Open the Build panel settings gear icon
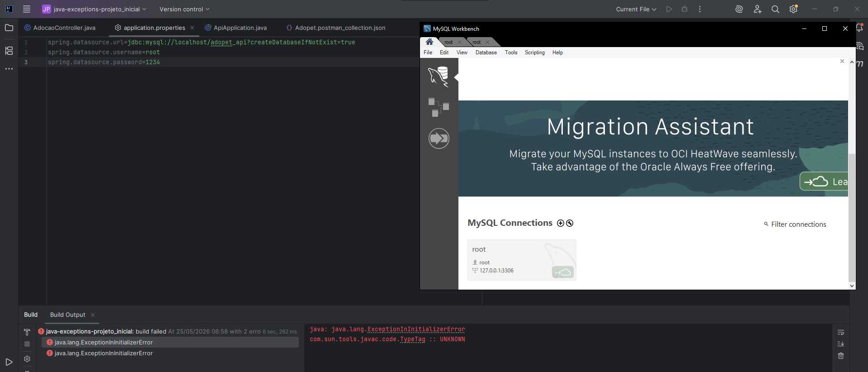Viewport: 868px width, 372px height. [x=27, y=359]
